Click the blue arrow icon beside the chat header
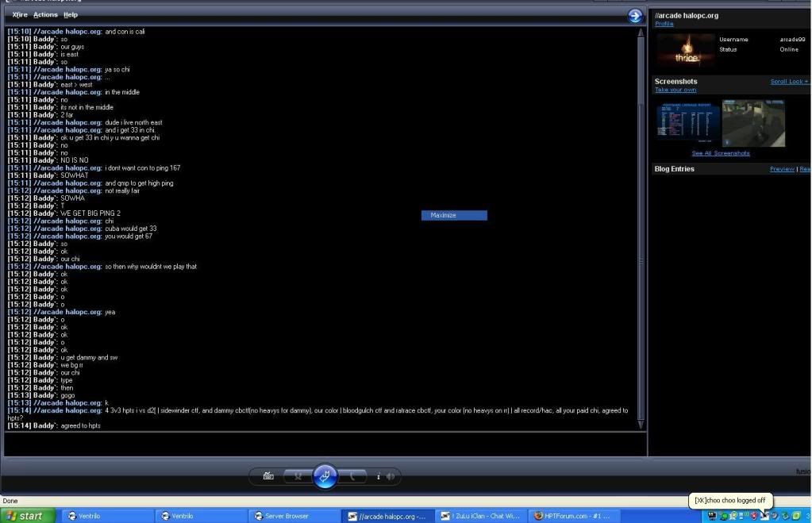This screenshot has height=523, width=812. tap(634, 15)
